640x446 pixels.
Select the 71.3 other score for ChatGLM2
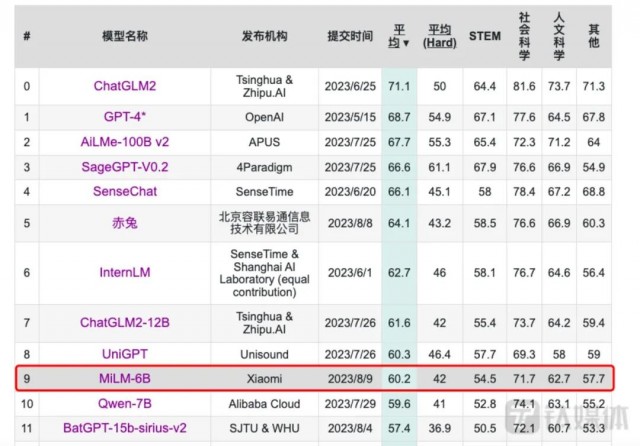point(593,86)
